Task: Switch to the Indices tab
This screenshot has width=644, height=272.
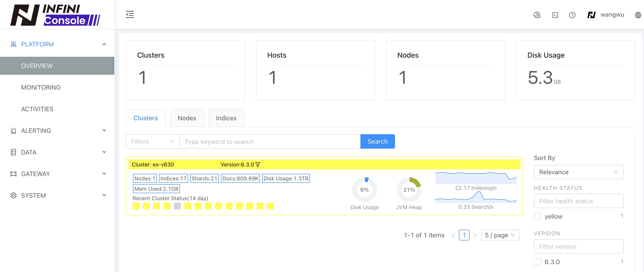Action: [226, 118]
